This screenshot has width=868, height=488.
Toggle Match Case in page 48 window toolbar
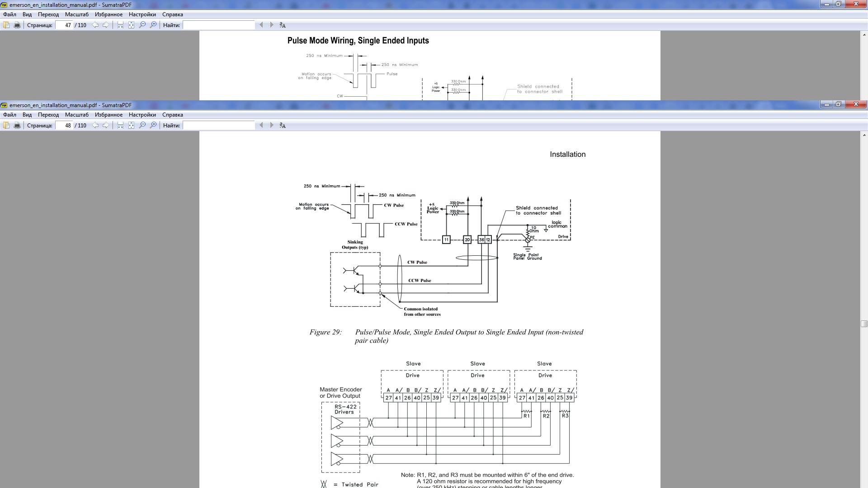[283, 125]
